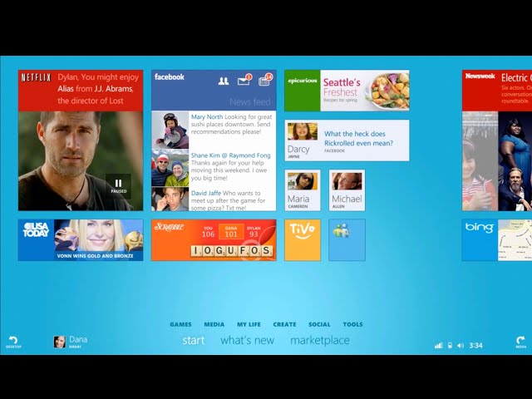Screen dimensions: 532x399
Task: Click Darcy's photo thumbnail
Action: click(x=303, y=131)
